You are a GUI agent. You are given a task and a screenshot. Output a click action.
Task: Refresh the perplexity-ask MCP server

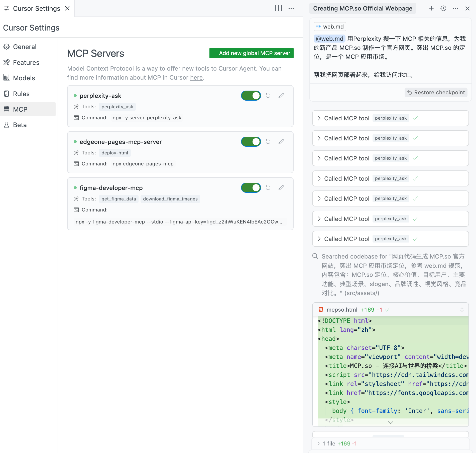(268, 96)
